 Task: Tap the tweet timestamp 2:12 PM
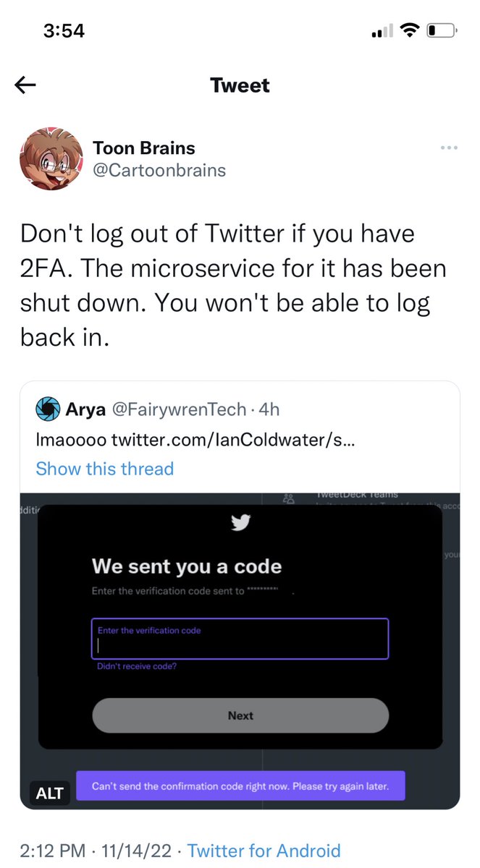coord(54,851)
